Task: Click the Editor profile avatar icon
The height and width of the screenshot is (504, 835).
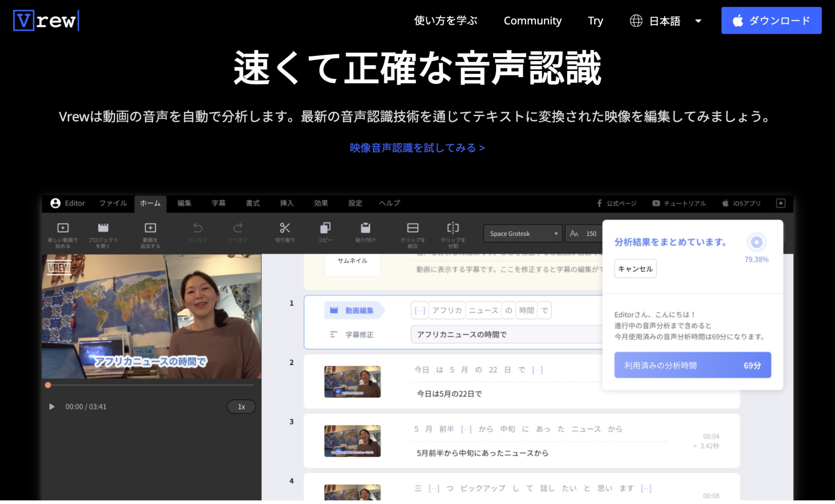Action: click(55, 203)
